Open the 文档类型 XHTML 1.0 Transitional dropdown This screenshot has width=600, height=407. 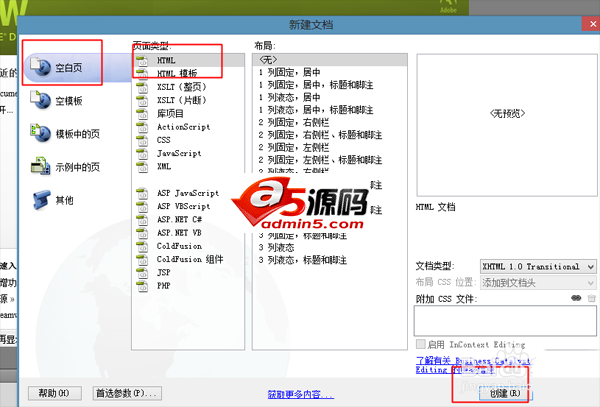click(x=538, y=266)
